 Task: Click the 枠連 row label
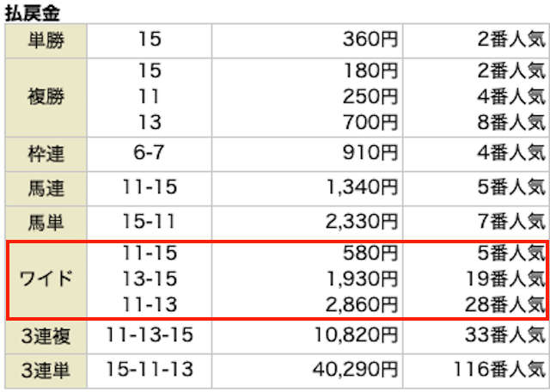click(x=46, y=155)
